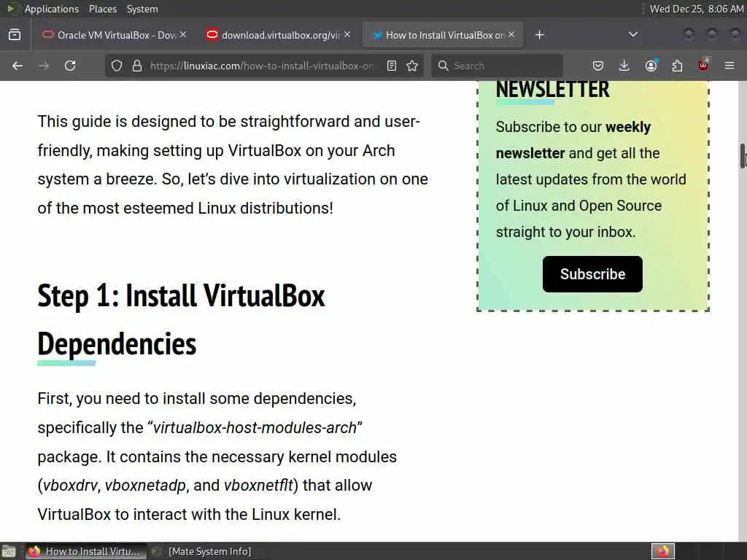
Task: Open the extensions panel
Action: [677, 66]
